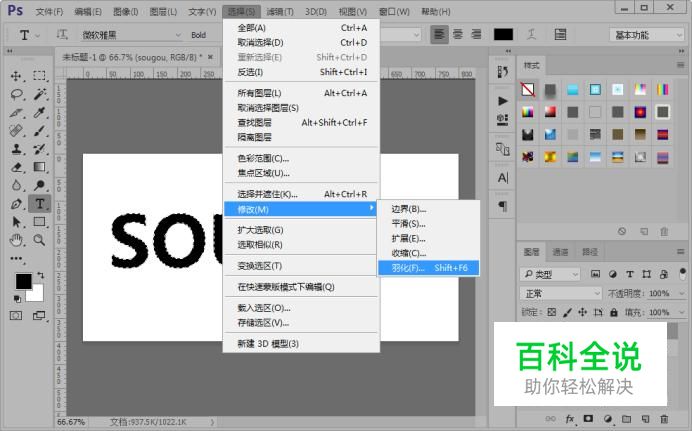The height and width of the screenshot is (431, 692).
Task: Select the Hand tool
Action: 16,240
